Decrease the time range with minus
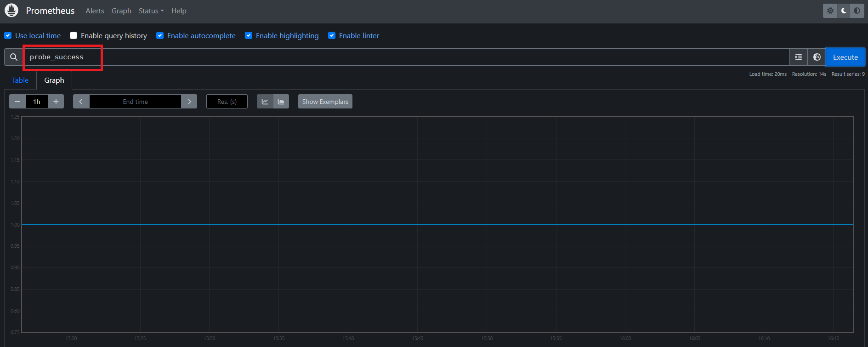 coord(17,102)
